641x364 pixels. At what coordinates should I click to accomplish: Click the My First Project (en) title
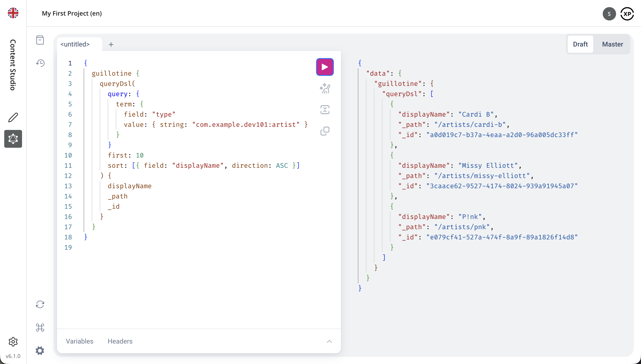(72, 13)
